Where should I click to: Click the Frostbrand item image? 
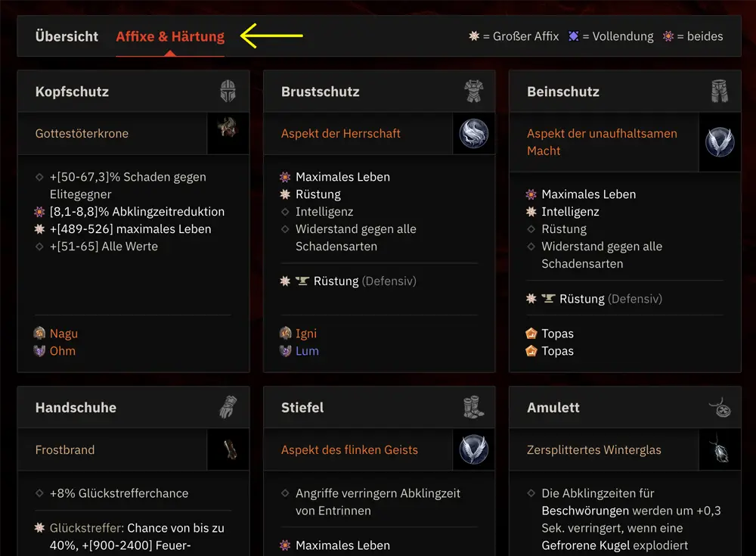(228, 450)
